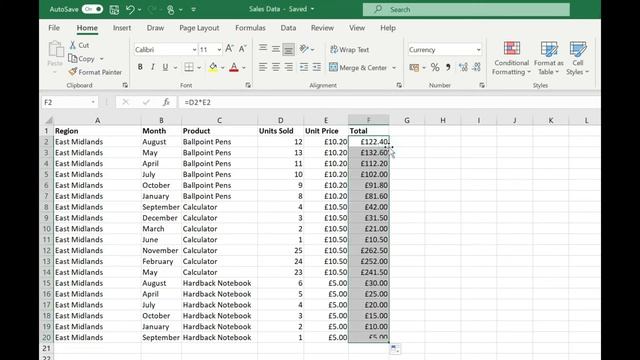
Task: Open the Formulas tab
Action: (250, 28)
